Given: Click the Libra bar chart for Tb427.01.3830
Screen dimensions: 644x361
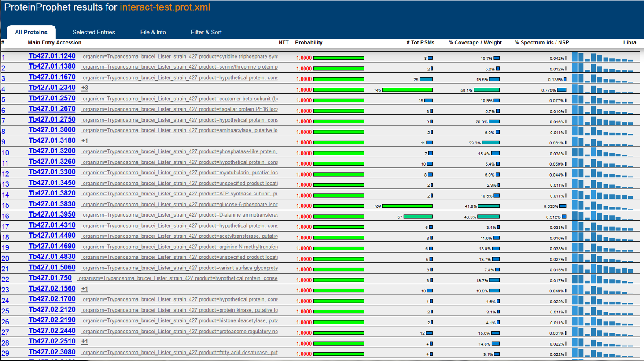Looking at the screenshot, I should [603, 205].
